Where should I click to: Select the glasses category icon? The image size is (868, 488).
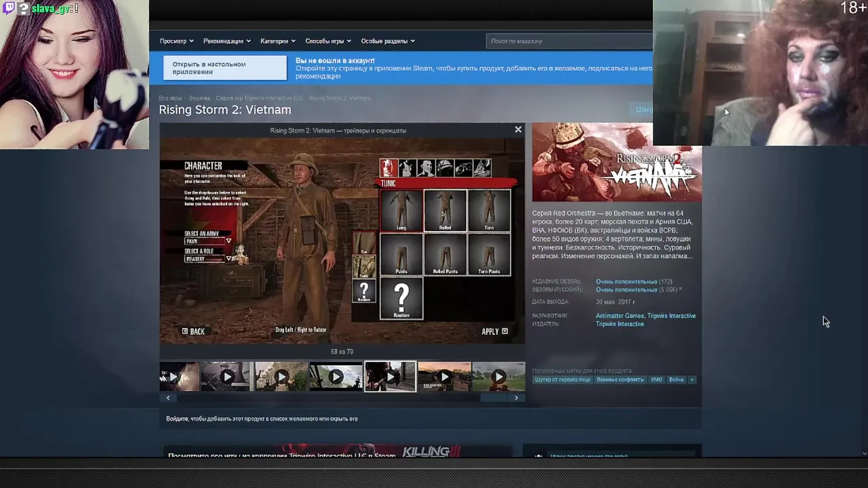[463, 167]
